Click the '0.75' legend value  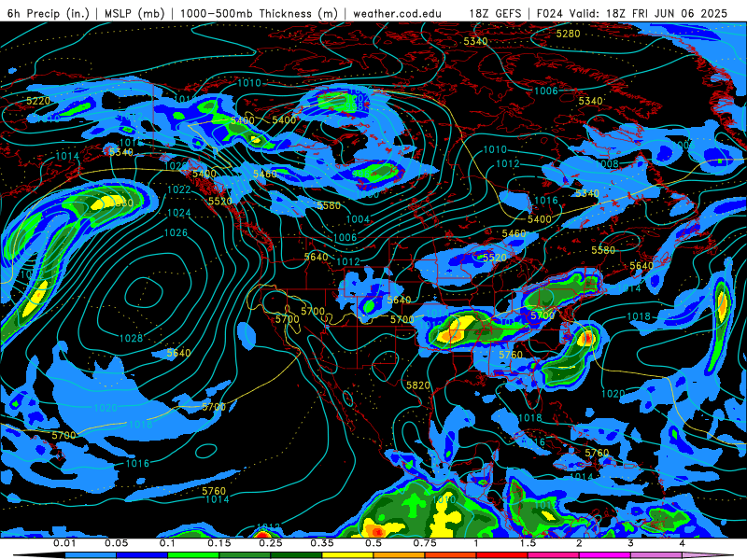[x=425, y=543]
